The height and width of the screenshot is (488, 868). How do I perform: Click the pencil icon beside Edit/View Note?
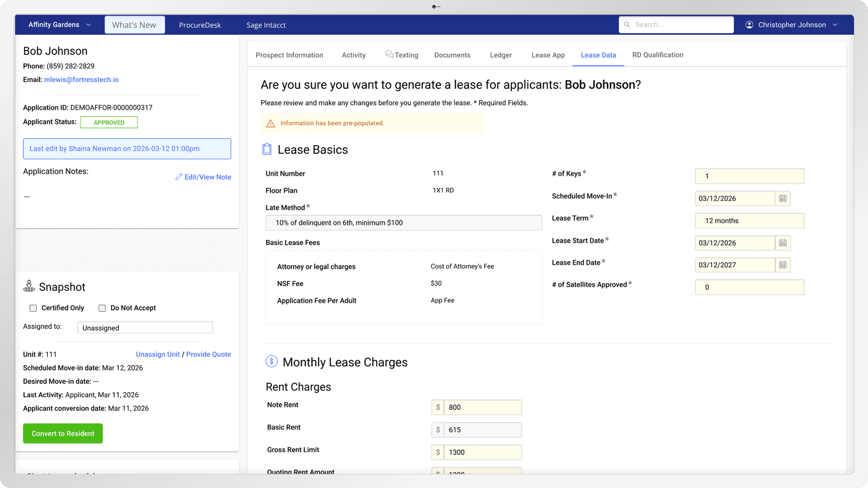tap(179, 177)
